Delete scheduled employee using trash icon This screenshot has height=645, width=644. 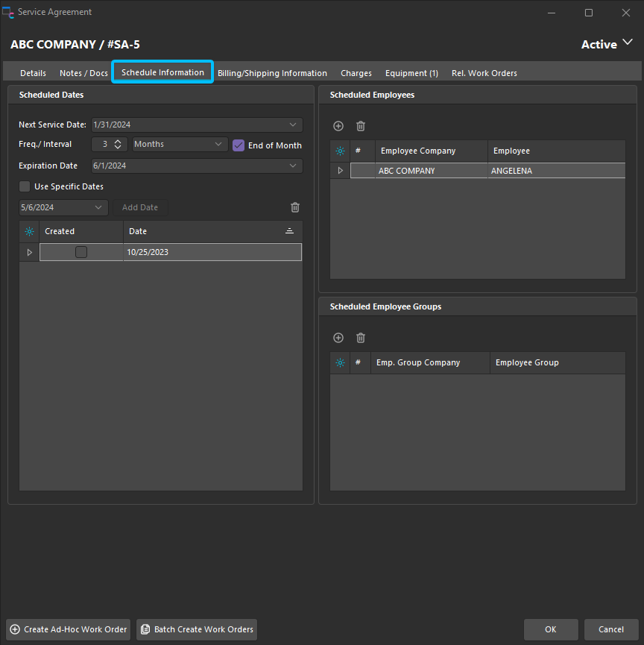[x=361, y=127]
